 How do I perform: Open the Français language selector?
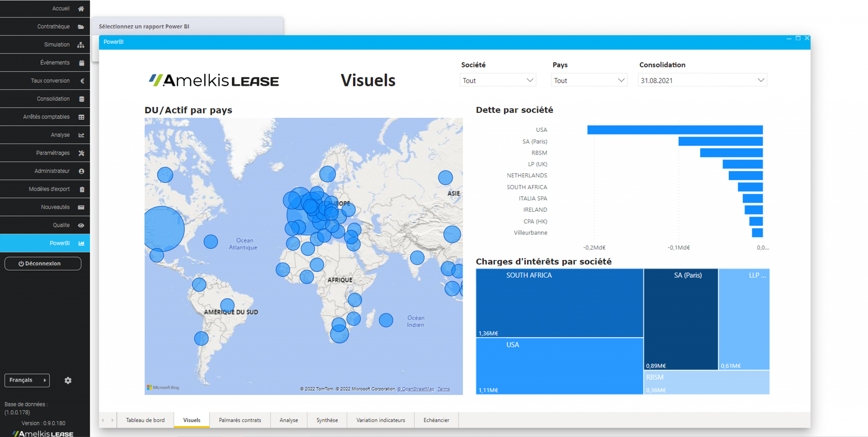[x=27, y=380]
